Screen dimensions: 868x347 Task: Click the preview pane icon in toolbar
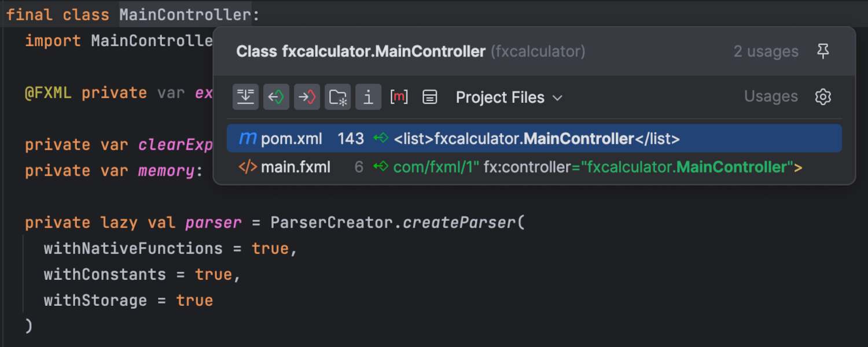coord(429,97)
